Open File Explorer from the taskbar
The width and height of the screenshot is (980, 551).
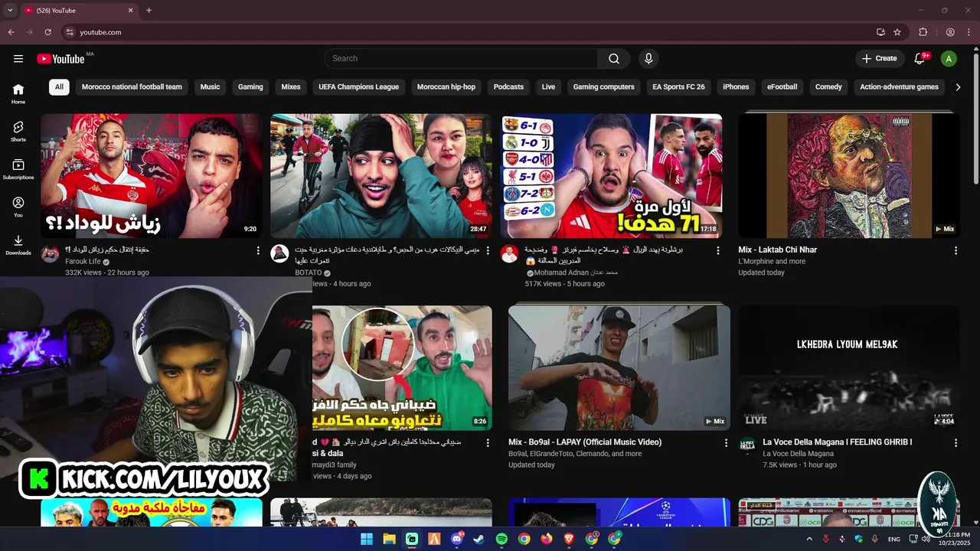click(389, 539)
